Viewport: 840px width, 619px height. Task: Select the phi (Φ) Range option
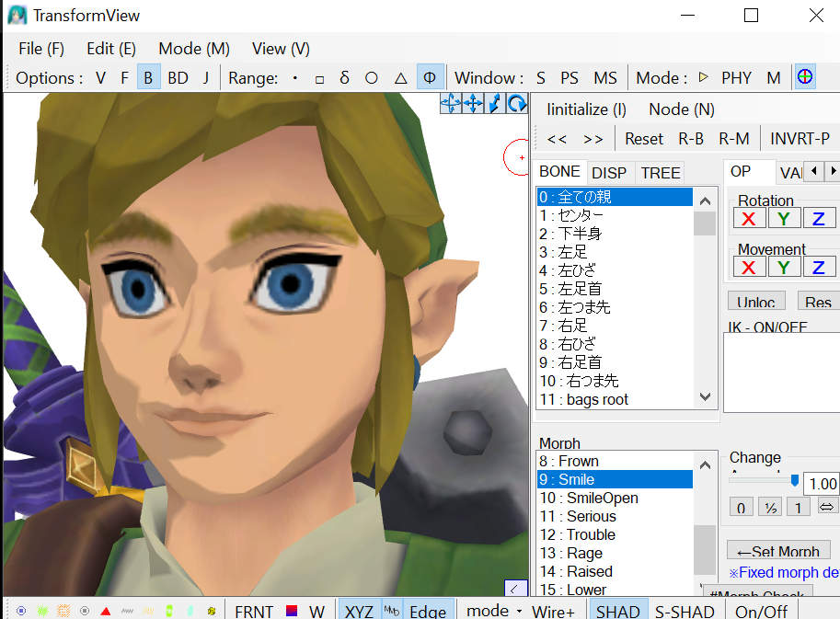[x=430, y=77]
